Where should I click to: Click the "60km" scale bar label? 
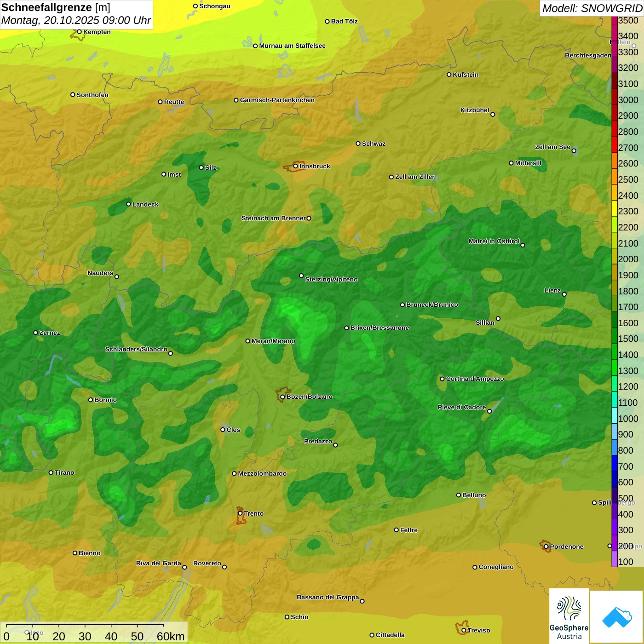[x=171, y=636]
